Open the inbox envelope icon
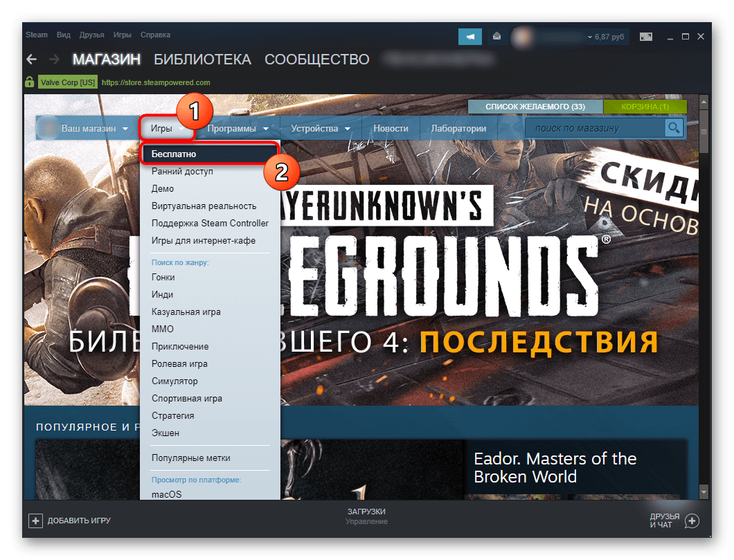The width and height of the screenshot is (734, 560). (496, 36)
